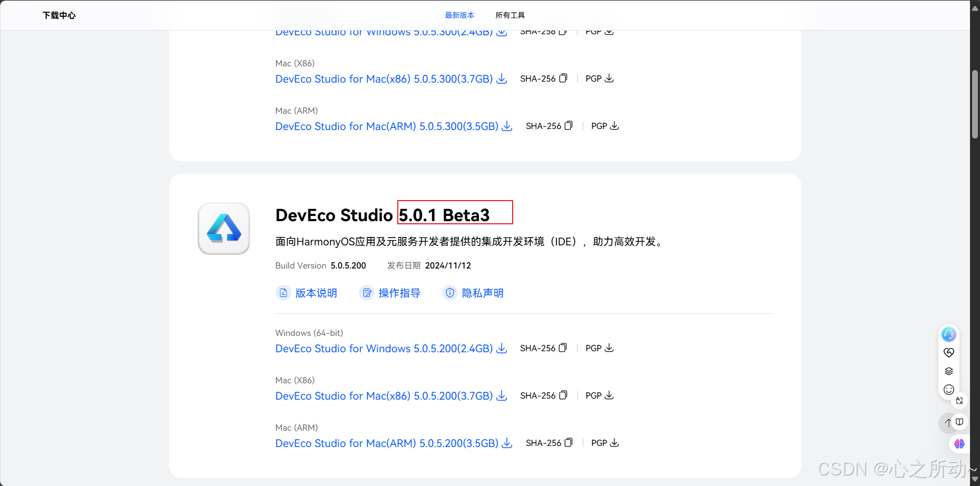
Task: Download PGP signature for Mac(x86) 5.0.5.200
Action: 609,395
